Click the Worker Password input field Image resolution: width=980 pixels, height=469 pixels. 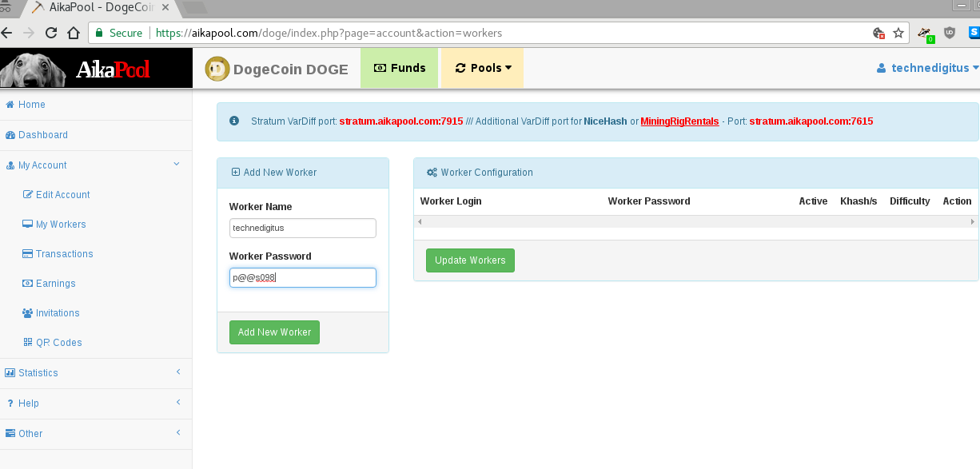click(302, 277)
